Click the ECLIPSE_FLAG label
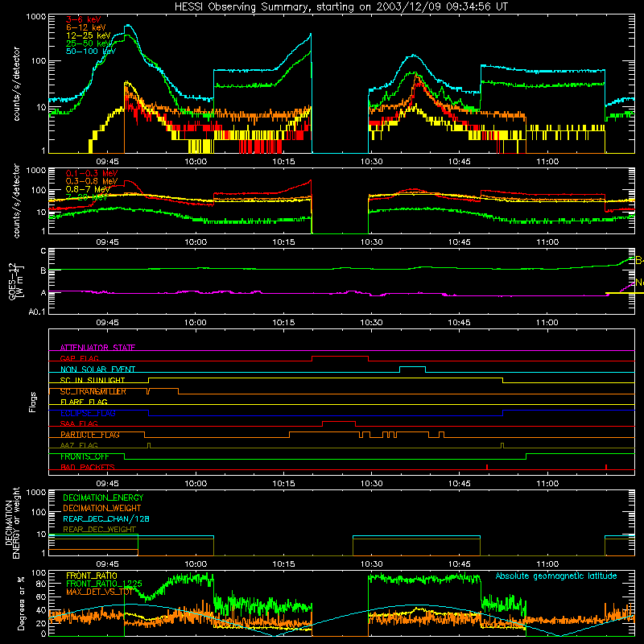This screenshot has width=644, height=644. [88, 413]
